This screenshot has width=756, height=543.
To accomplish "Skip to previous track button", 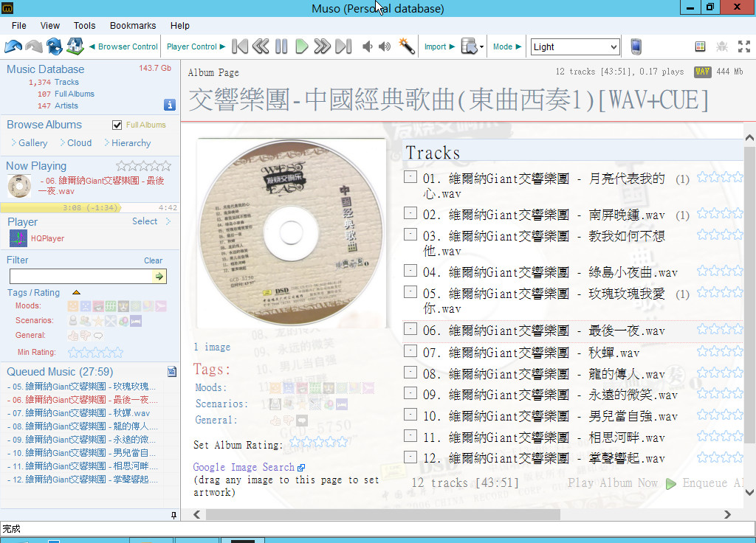I will coord(240,46).
